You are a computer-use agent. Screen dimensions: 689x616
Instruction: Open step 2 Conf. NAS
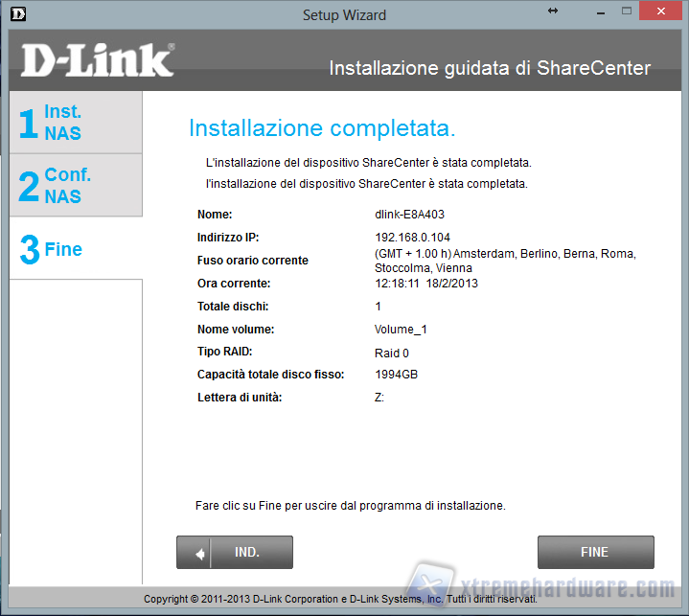[76, 186]
